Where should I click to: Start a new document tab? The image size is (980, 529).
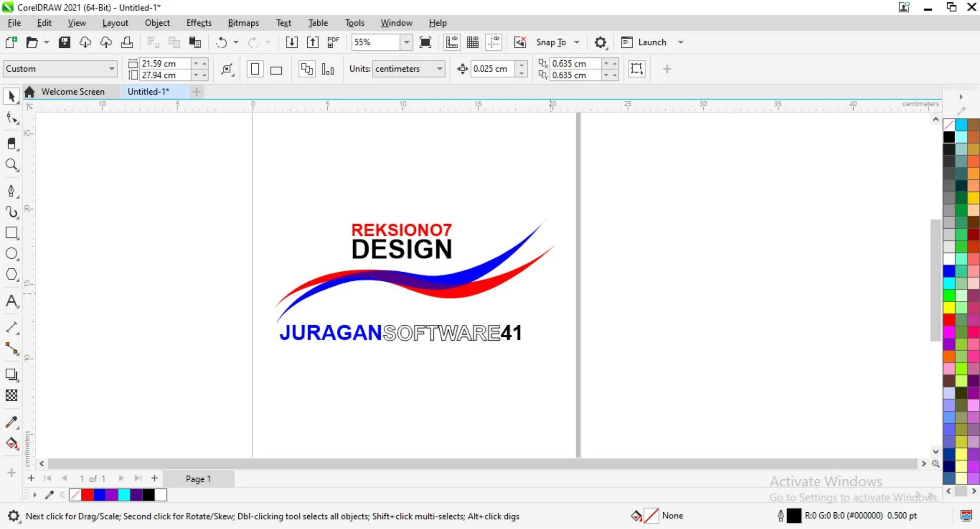pos(196,91)
